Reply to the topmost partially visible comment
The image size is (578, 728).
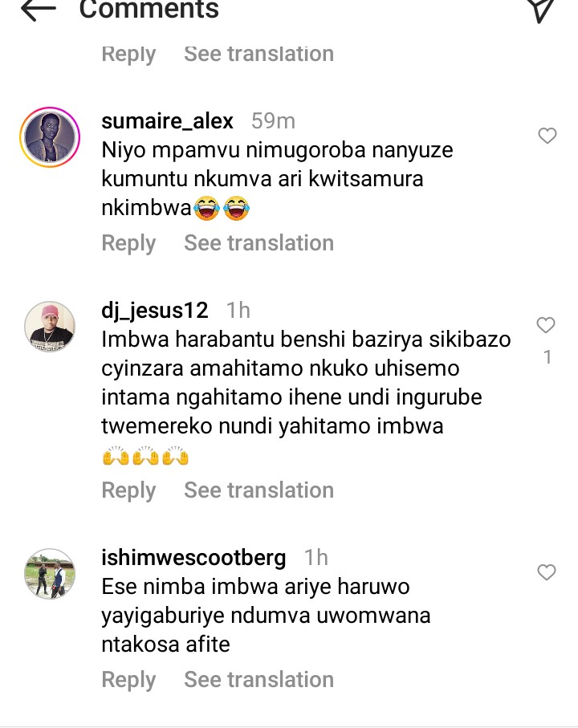128,54
